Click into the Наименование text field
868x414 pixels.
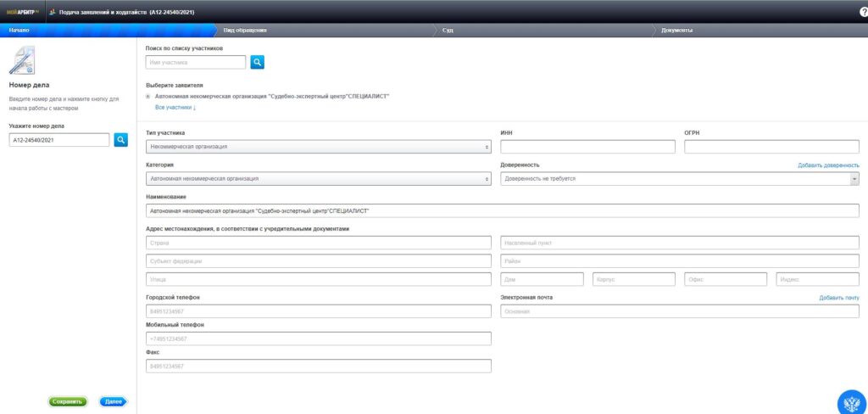(x=503, y=210)
